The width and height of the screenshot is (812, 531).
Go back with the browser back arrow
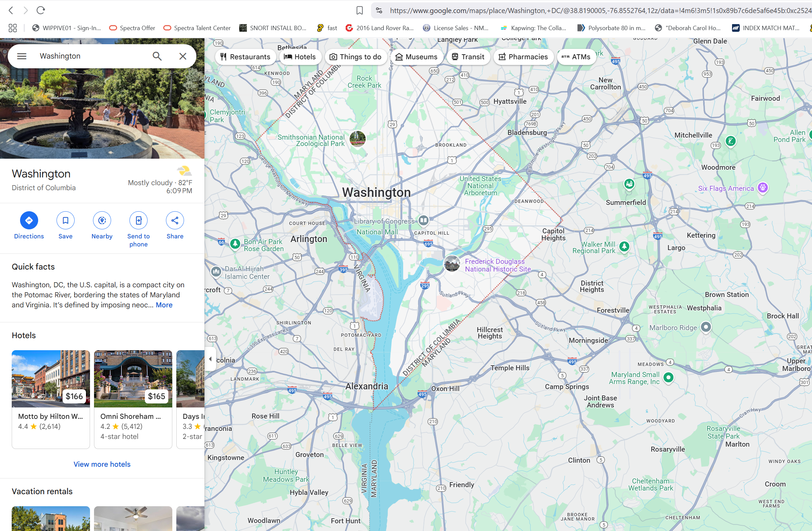coord(11,10)
